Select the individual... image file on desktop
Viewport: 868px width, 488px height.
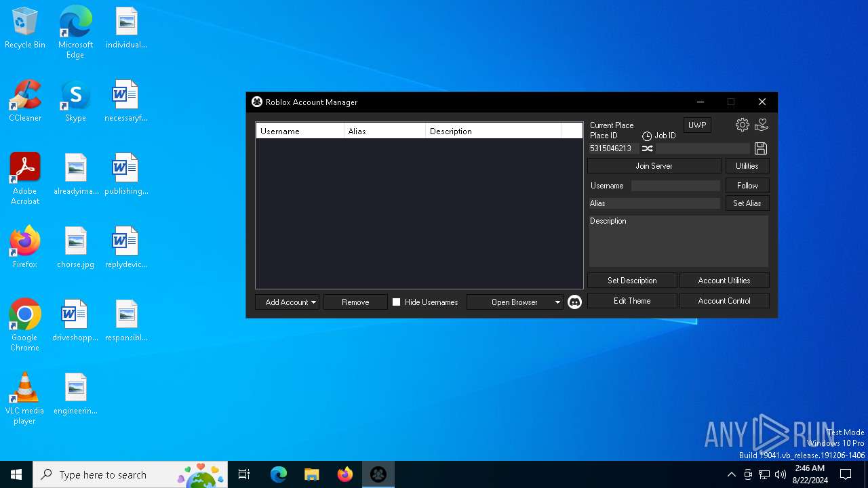(x=126, y=28)
